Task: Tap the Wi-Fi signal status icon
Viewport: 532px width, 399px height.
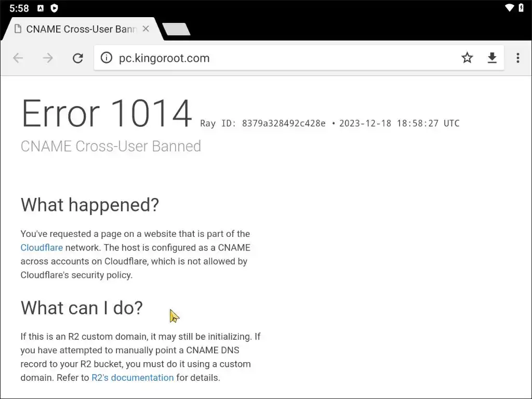Action: click(x=510, y=8)
